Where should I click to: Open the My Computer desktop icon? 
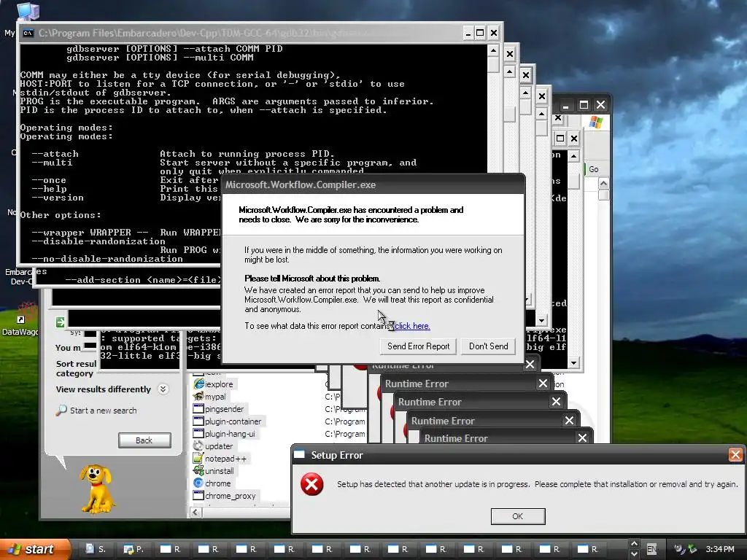[28, 10]
